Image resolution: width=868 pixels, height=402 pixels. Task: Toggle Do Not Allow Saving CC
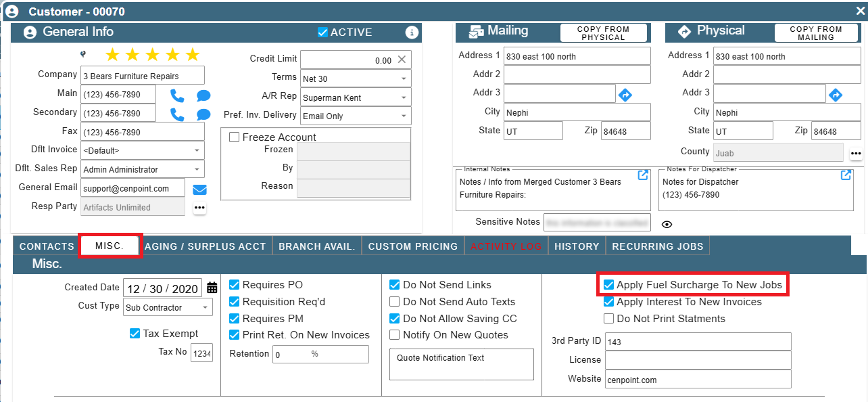point(395,319)
